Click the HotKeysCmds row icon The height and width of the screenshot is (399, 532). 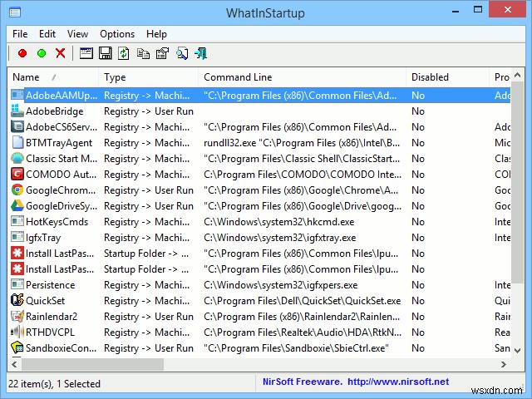[17, 221]
